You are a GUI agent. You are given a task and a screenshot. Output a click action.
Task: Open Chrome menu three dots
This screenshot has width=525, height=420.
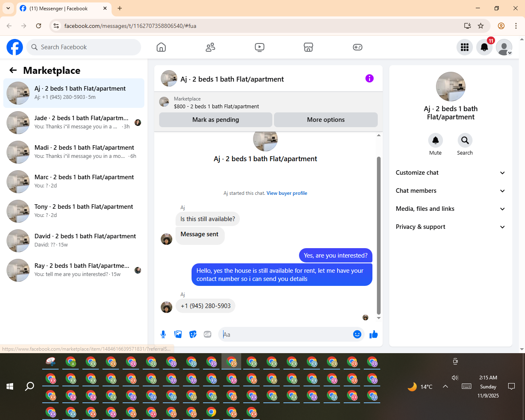click(516, 26)
